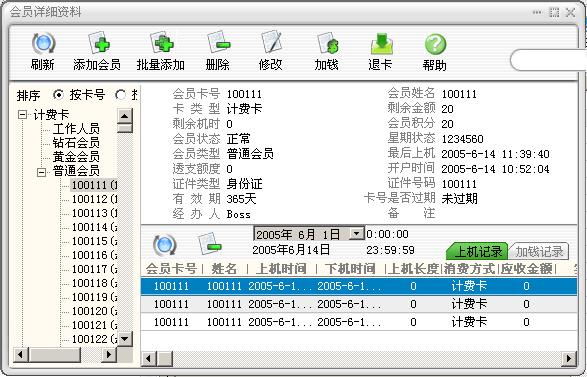587x377 pixels.
Task: Collapse the 普通会员 tree node
Action: pos(42,172)
